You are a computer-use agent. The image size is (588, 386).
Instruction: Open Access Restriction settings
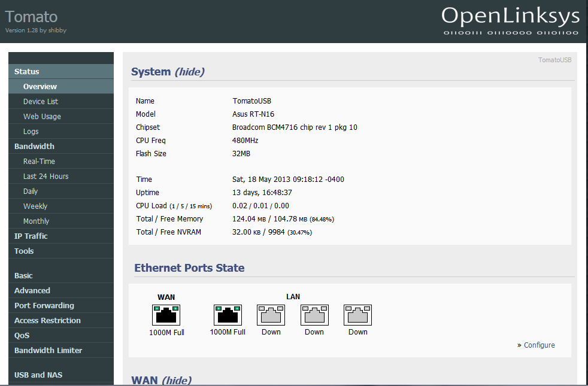[x=61, y=321]
